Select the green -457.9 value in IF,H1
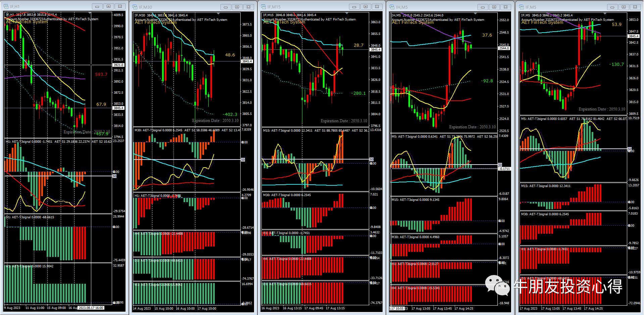This screenshot has height=315, width=644. (101, 134)
